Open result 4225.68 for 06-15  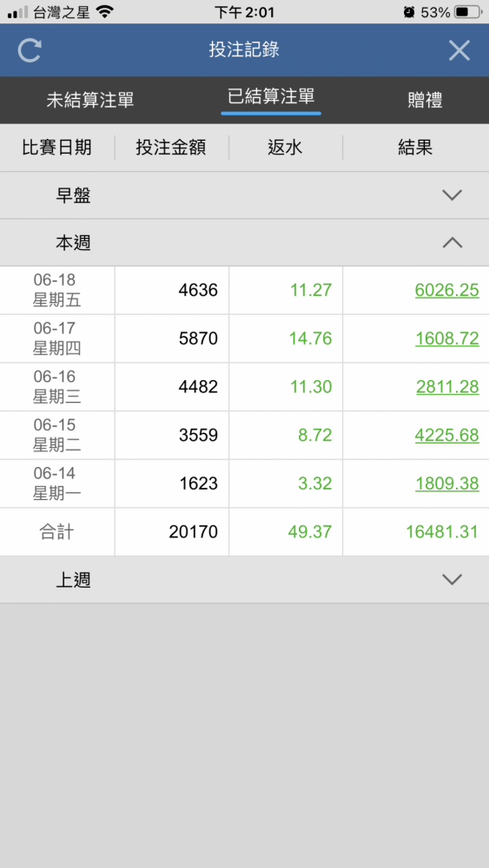coord(447,435)
